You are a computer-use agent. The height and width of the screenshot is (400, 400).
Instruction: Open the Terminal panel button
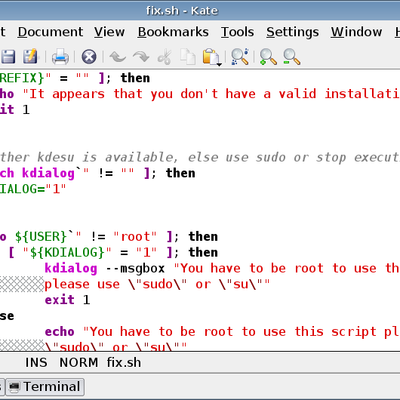(45, 387)
